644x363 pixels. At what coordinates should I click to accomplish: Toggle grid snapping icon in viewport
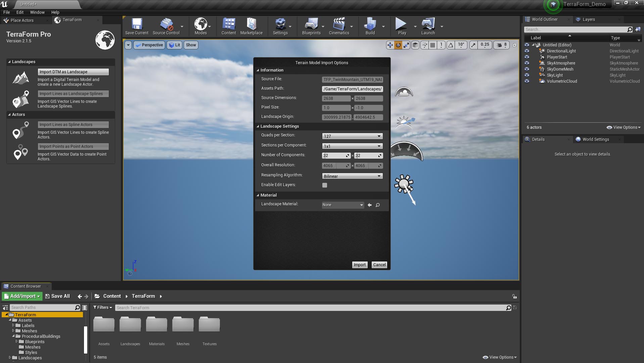pos(433,45)
